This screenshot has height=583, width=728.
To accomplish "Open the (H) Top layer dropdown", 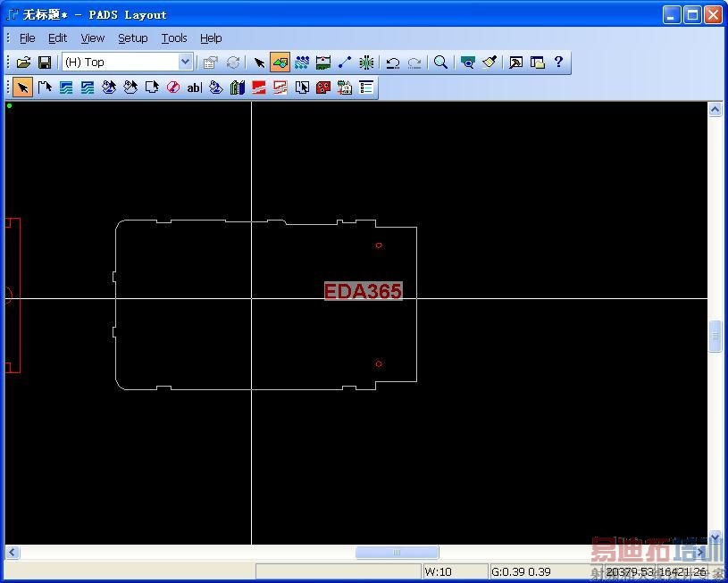I will point(186,62).
